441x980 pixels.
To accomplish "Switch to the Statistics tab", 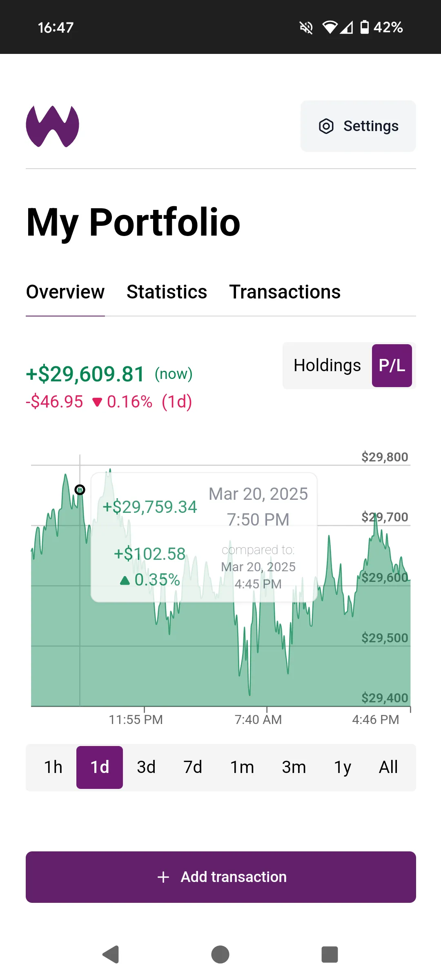I will pyautogui.click(x=167, y=292).
